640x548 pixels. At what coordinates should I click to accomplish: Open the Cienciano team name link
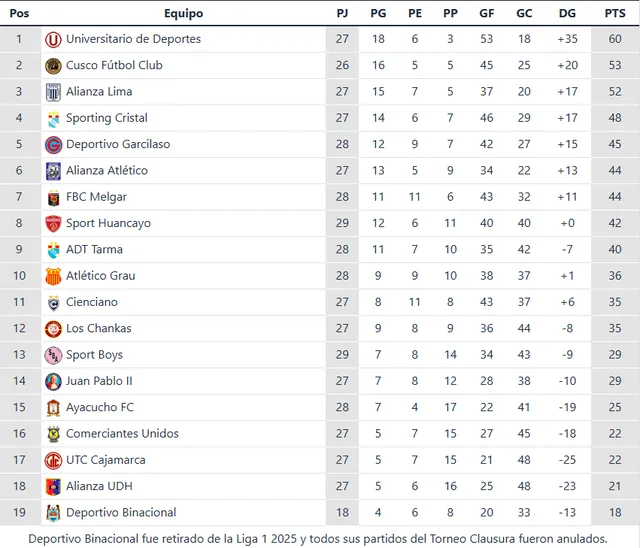pos(92,302)
